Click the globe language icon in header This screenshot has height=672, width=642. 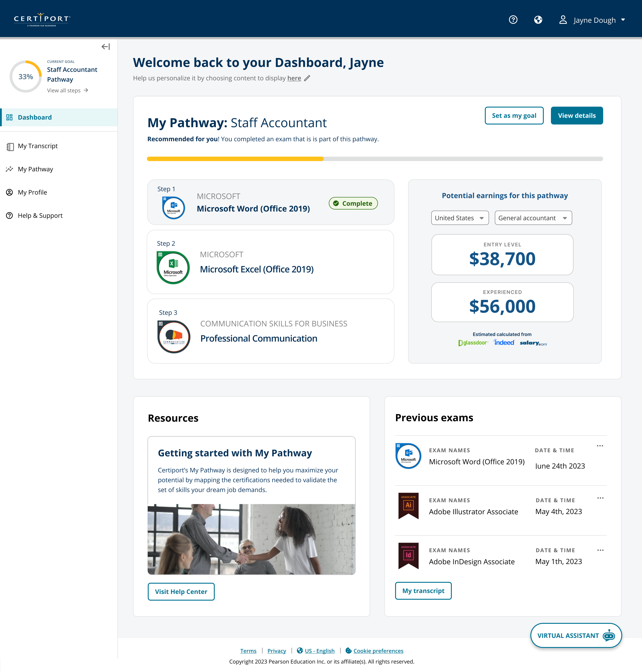point(538,20)
